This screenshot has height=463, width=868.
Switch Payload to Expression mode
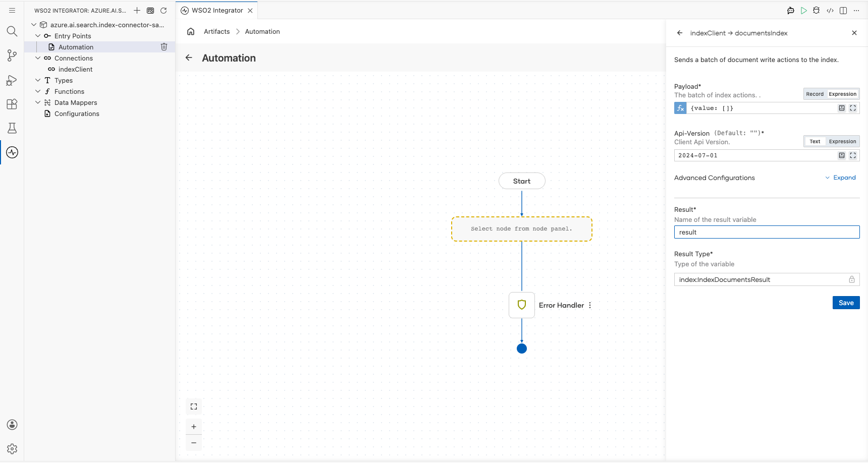(842, 94)
